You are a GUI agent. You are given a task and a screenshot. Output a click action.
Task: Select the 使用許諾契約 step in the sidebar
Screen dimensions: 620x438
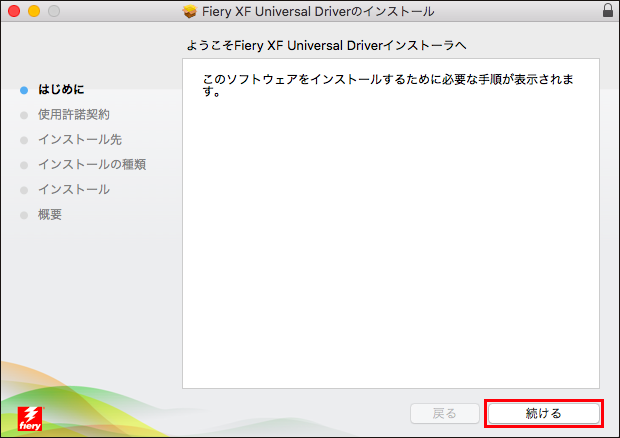74,115
